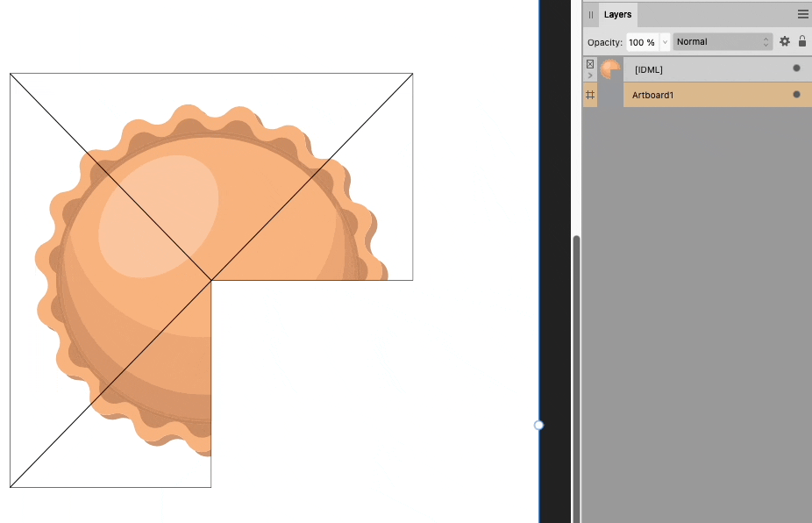Click the Opacity 100 % field
Viewport: 812px width, 523px height.
tap(643, 42)
